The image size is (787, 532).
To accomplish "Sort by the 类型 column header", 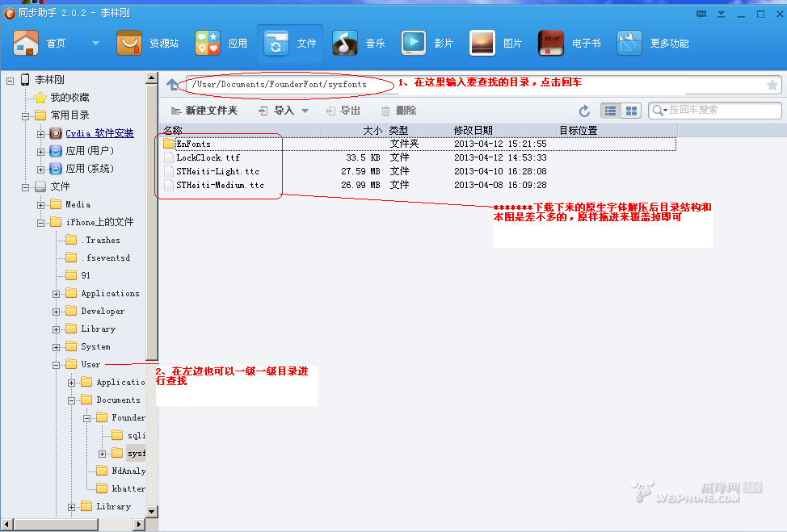I will (419, 130).
